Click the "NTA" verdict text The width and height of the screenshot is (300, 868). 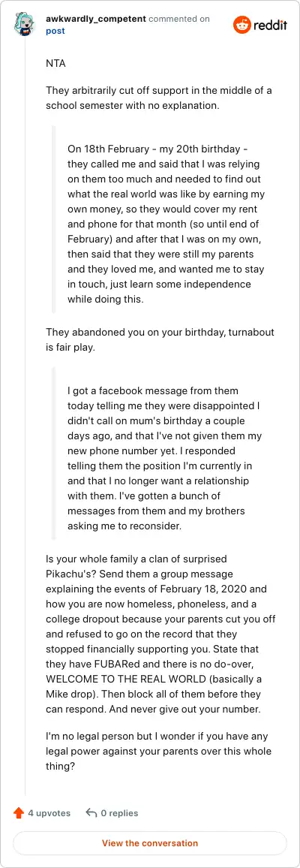pos(55,63)
